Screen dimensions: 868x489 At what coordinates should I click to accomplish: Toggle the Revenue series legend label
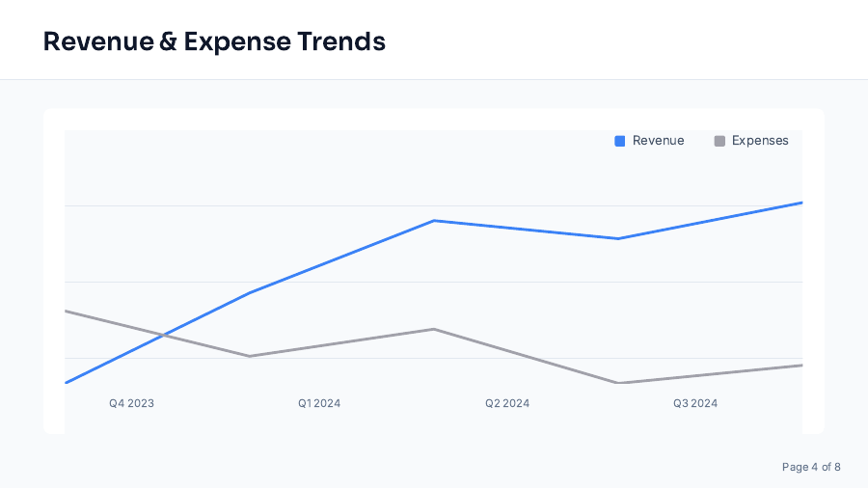(x=658, y=141)
